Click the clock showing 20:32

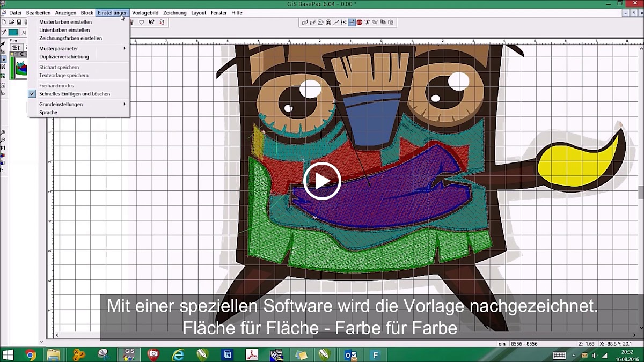click(627, 352)
